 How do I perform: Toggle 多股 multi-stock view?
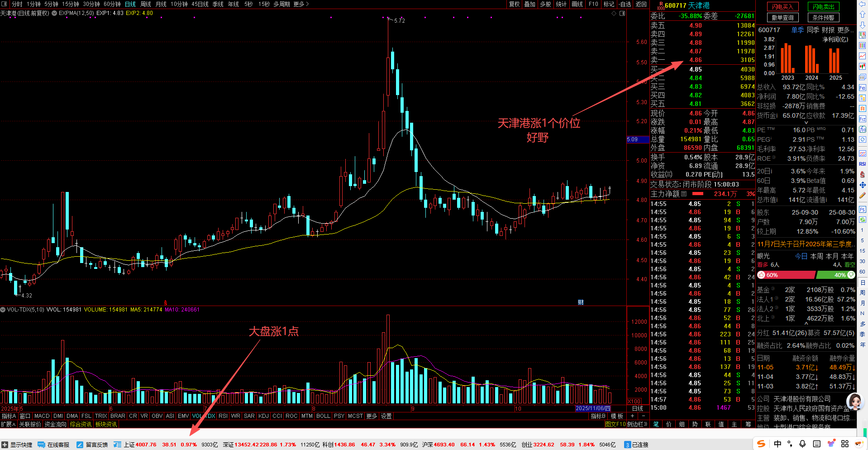click(545, 4)
